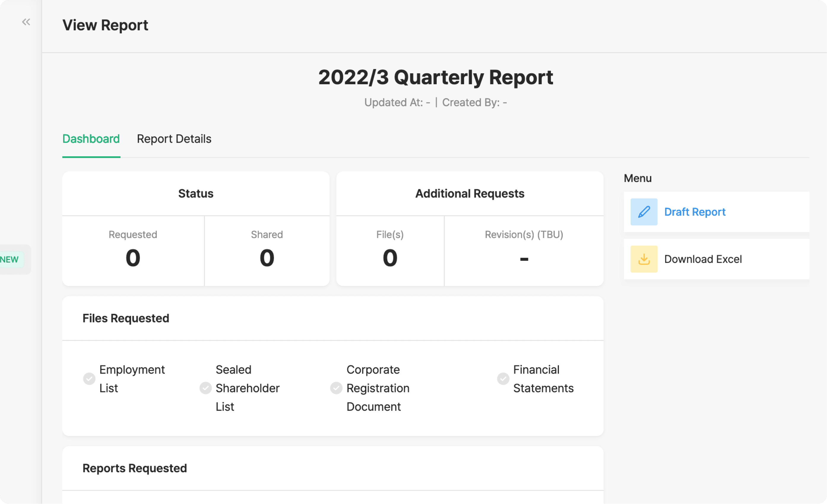Click the blue pencil Draft Report icon
827x504 pixels.
pyautogui.click(x=644, y=212)
